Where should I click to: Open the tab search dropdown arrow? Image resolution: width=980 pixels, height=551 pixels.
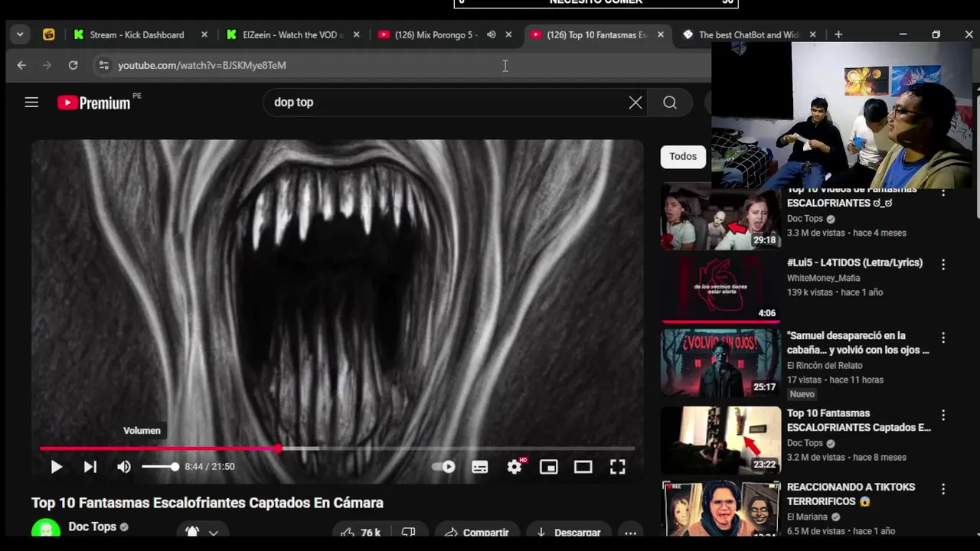pyautogui.click(x=20, y=34)
